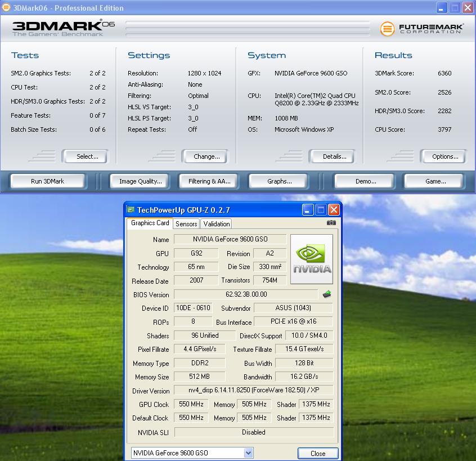
Task: Click the Driver Version field in GPU-Z
Action: [x=254, y=390]
